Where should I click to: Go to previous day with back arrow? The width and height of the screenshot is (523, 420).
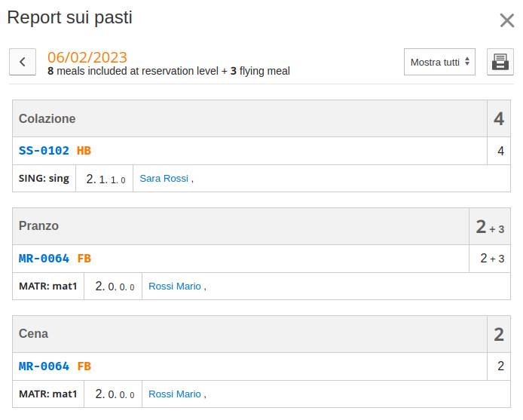23,62
